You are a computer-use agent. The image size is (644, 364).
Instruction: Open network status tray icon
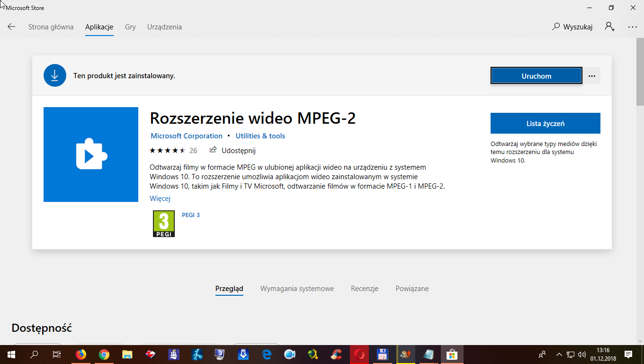(571, 354)
